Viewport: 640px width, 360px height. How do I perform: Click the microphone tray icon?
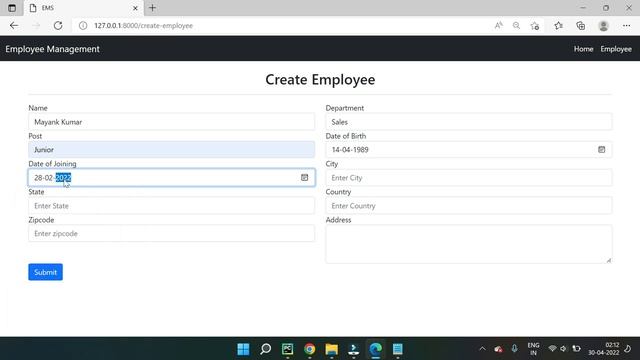tap(514, 349)
